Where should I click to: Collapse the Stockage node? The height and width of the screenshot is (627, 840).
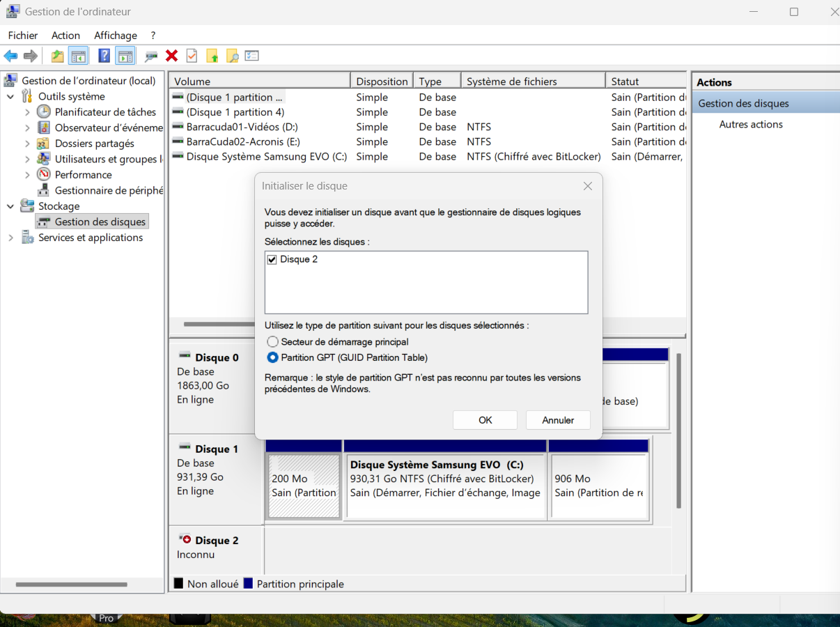[10, 206]
